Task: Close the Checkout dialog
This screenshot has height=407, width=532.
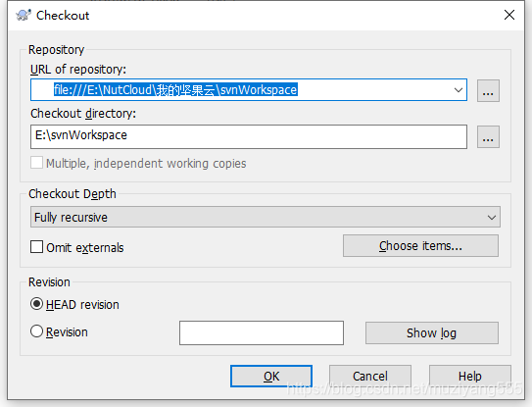Action: 509,15
